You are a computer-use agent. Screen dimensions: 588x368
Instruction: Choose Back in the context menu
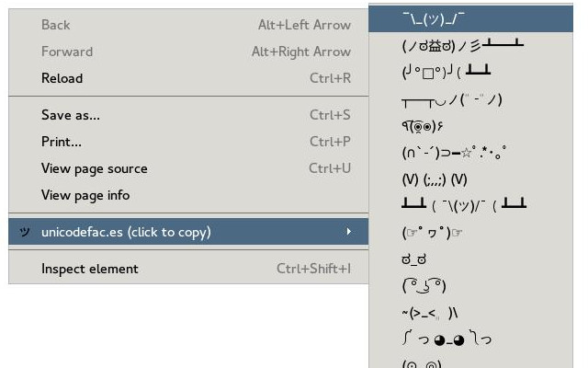point(188,25)
